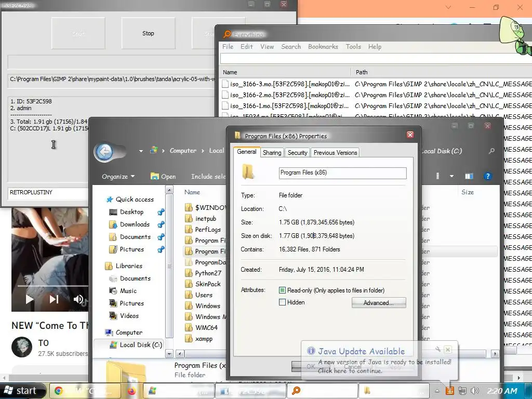Close the Java Update balloon

(448, 349)
